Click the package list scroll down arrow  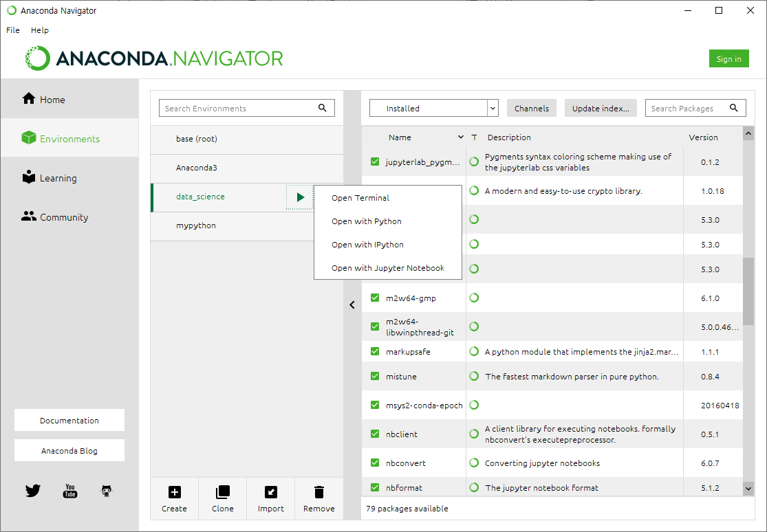pos(748,488)
